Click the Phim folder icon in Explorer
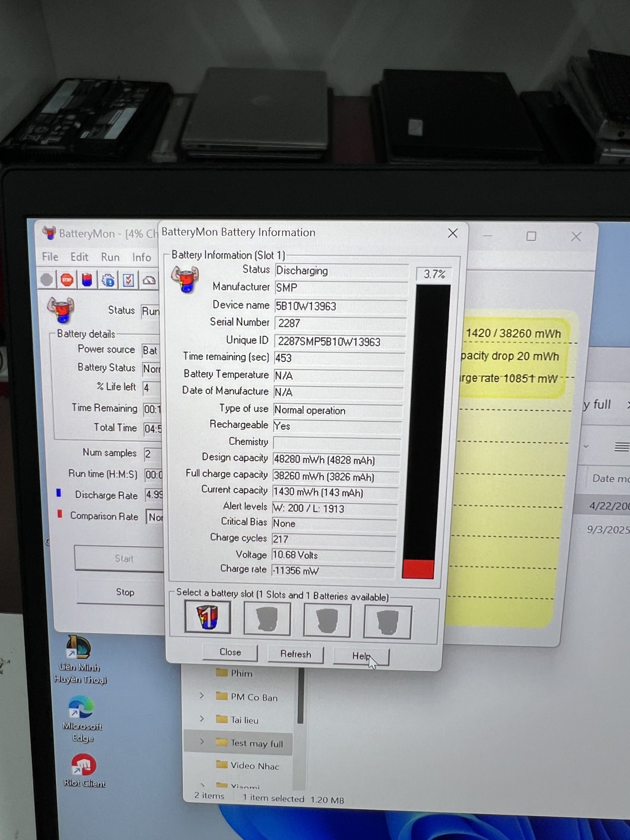Image resolution: width=630 pixels, height=840 pixels. [221, 673]
